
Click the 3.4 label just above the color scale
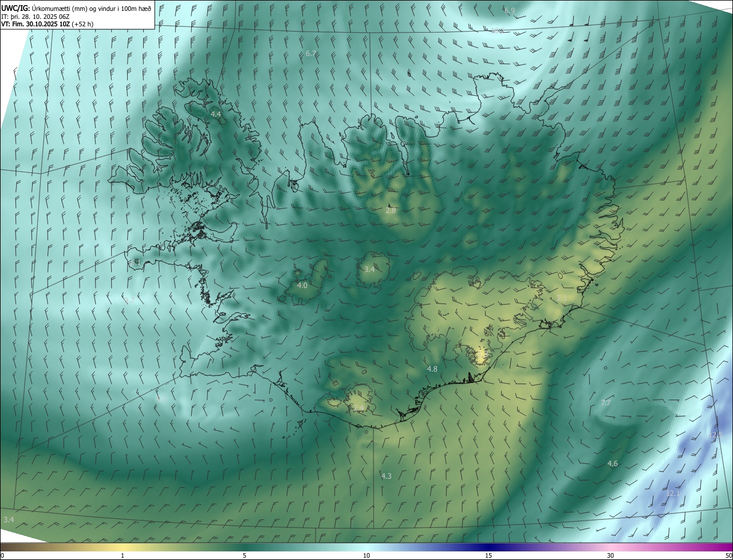9,519
